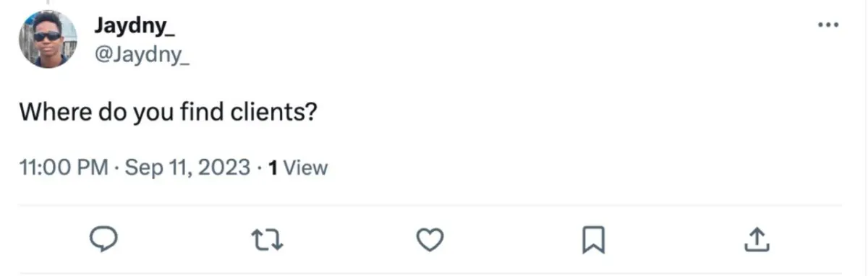
Task: Expand share options for this tweet
Action: [755, 238]
